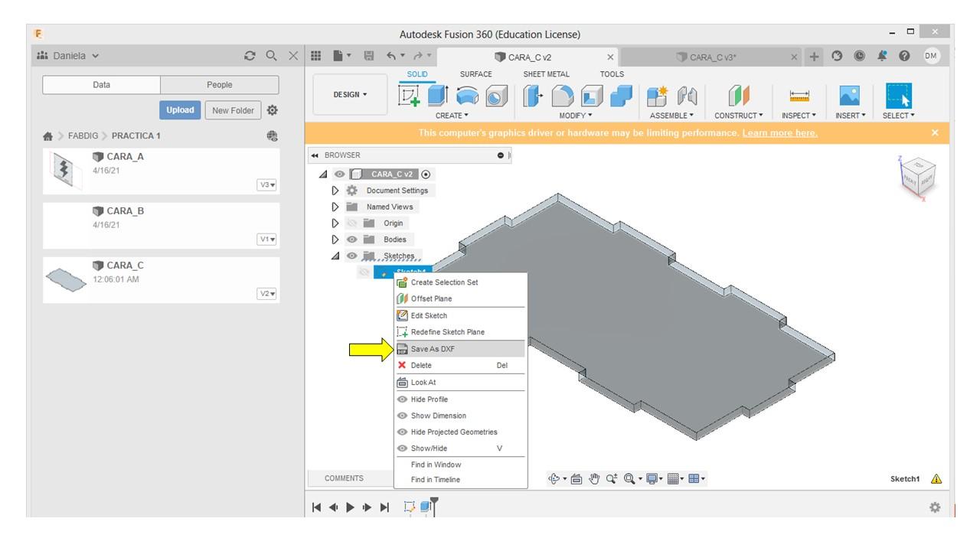Open the CONSTRUCT dropdown menu
The height and width of the screenshot is (551, 980).
point(740,116)
